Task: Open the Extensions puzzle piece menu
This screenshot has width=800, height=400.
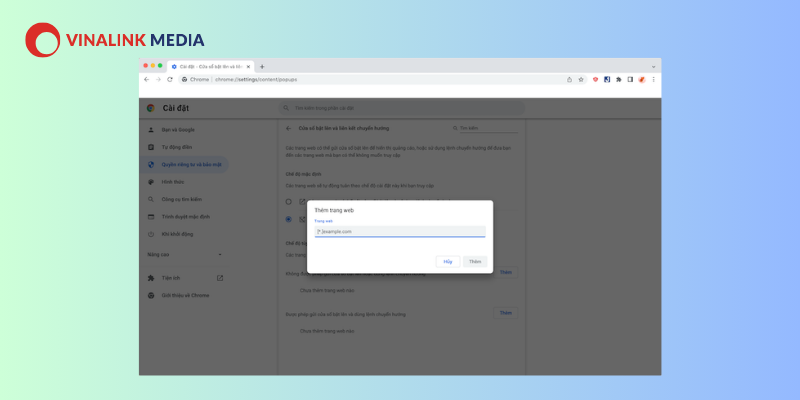Action: point(619,80)
